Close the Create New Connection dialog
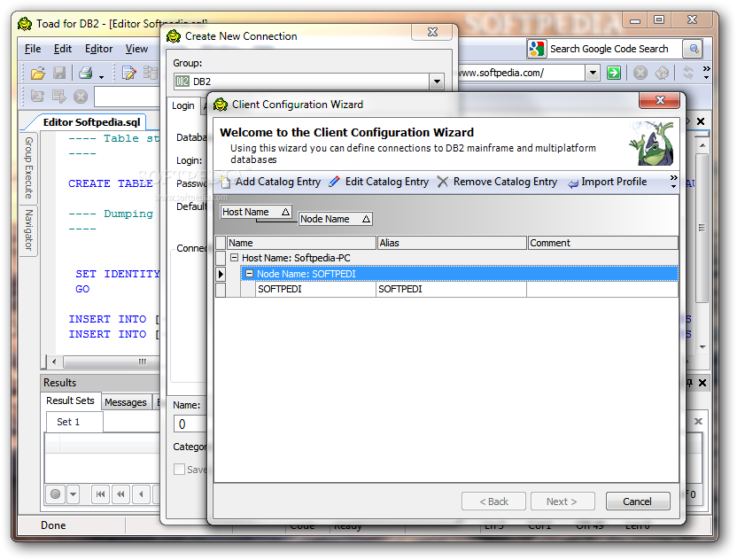Screen dimensions: 737x560 tap(432, 32)
